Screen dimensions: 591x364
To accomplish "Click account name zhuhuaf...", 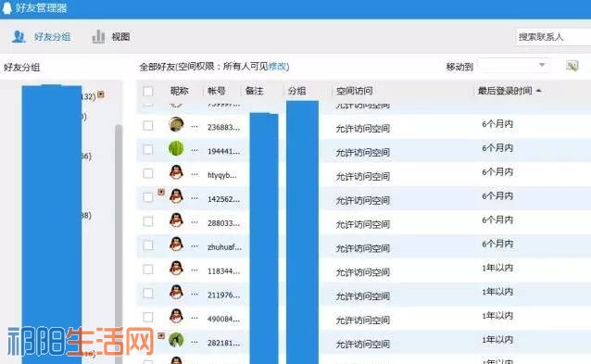I will pos(224,247).
